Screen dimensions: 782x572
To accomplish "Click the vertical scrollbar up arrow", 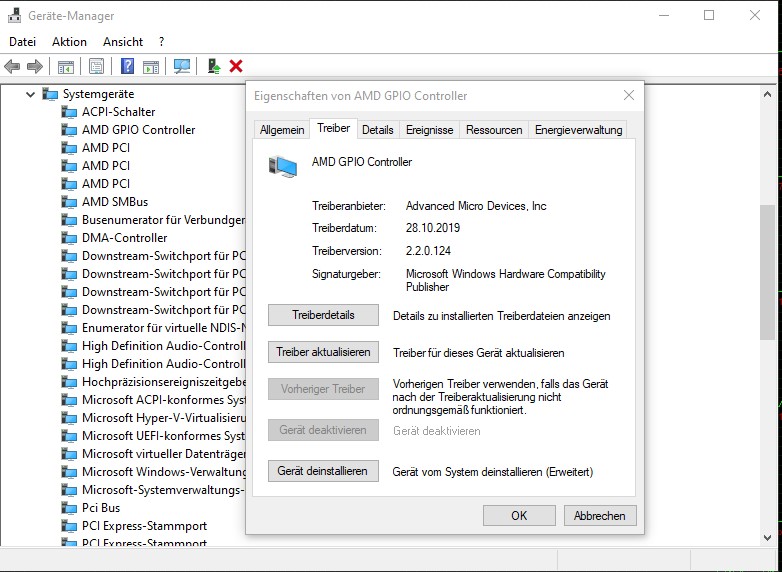I will [767, 94].
